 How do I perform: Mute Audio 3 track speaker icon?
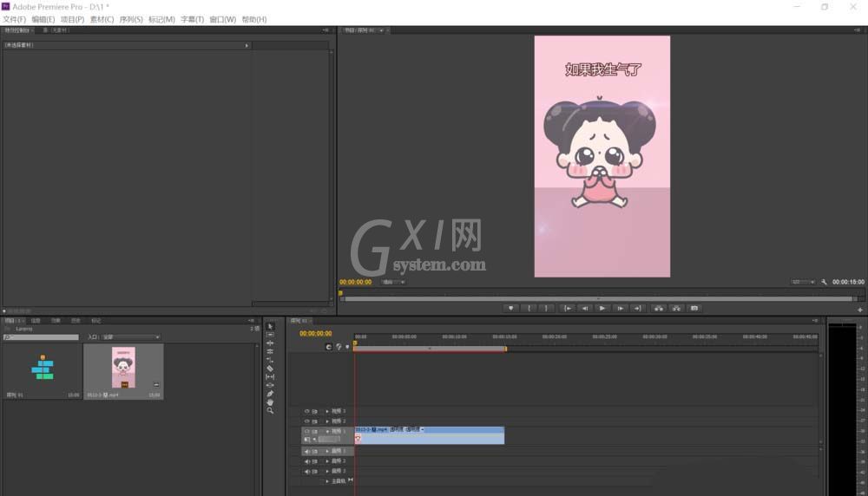coord(306,471)
